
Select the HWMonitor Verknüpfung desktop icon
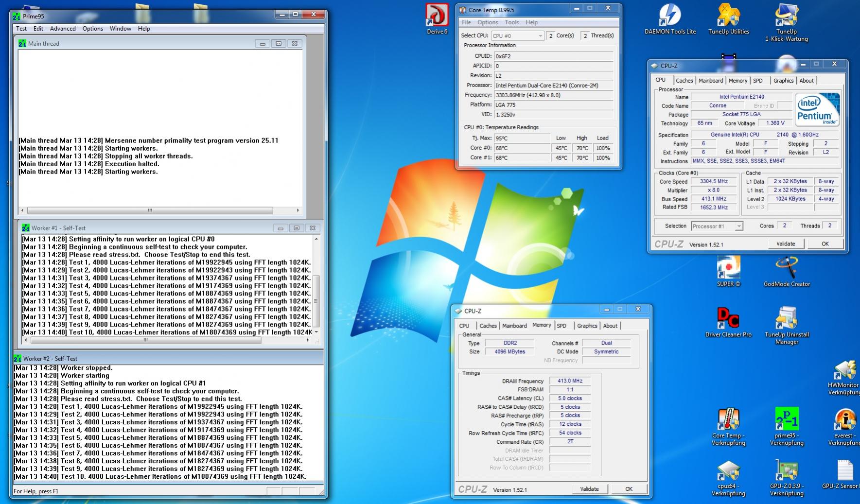click(844, 377)
